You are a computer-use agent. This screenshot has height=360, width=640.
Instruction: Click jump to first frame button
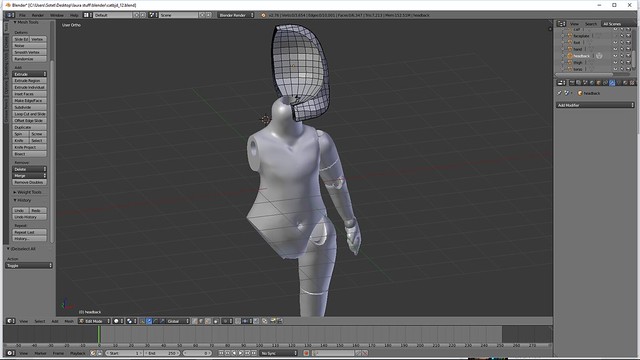pos(221,353)
